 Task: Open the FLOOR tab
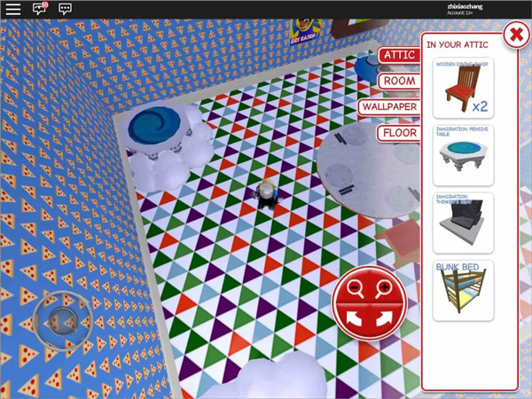pos(398,134)
